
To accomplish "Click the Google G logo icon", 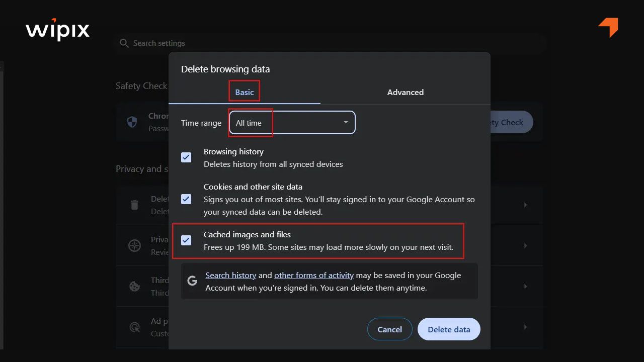I will (x=192, y=281).
